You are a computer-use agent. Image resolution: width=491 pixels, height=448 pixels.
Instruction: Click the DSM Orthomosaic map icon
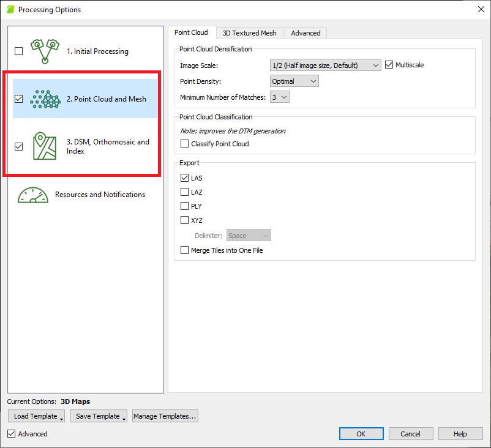(44, 146)
